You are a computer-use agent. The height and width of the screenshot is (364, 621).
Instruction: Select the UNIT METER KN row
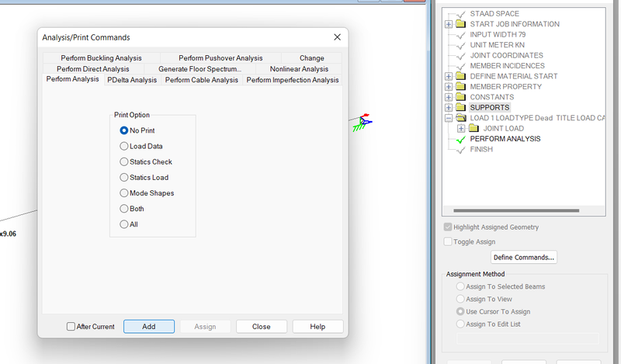point(497,45)
